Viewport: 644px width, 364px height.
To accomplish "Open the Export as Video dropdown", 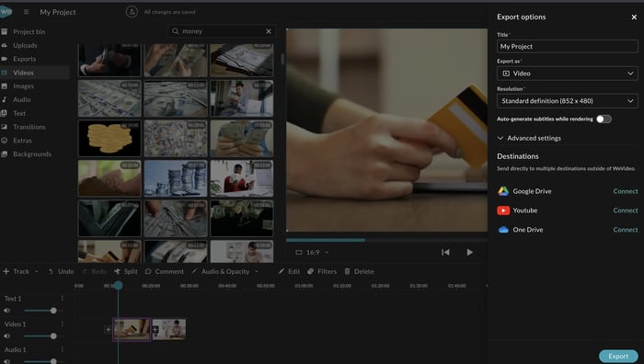I will tap(568, 74).
